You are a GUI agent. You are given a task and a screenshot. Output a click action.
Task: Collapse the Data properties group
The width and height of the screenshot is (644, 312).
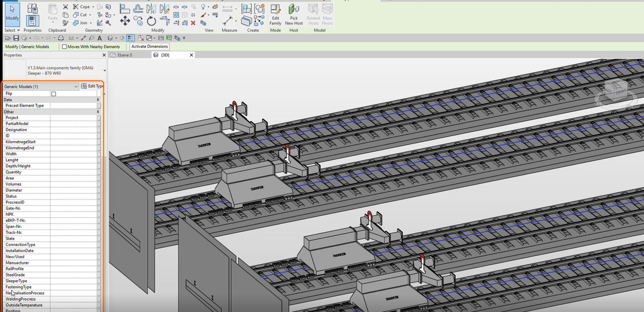click(98, 100)
